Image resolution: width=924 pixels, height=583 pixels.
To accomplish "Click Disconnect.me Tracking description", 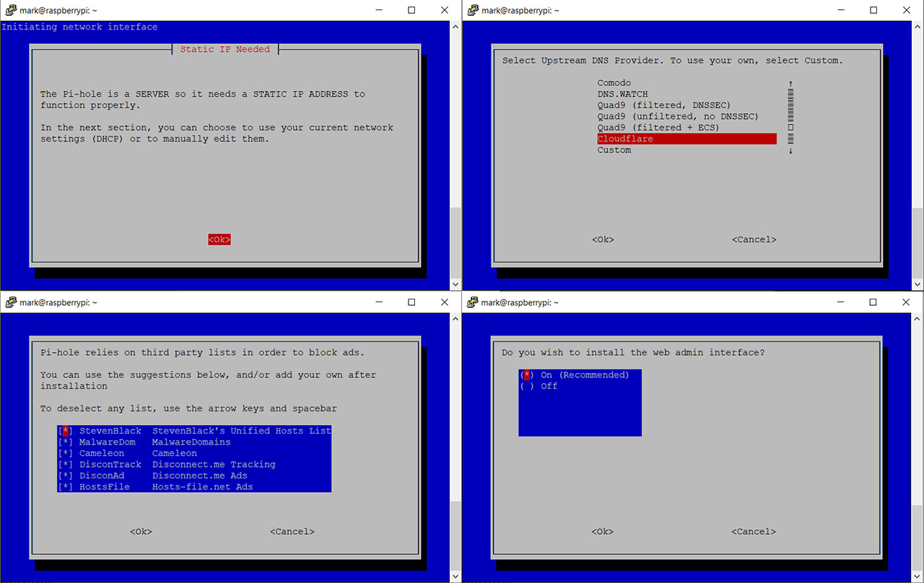I will click(214, 465).
